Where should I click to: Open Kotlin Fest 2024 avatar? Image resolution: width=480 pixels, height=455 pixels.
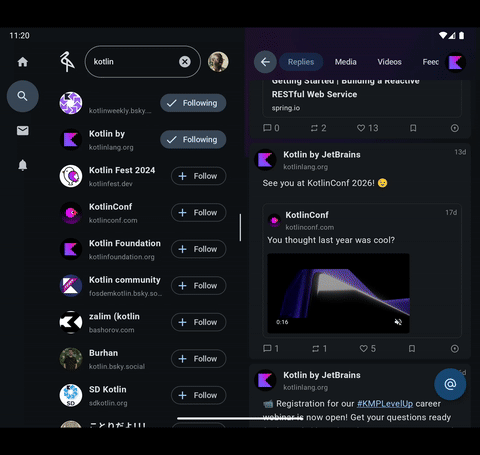(71, 176)
